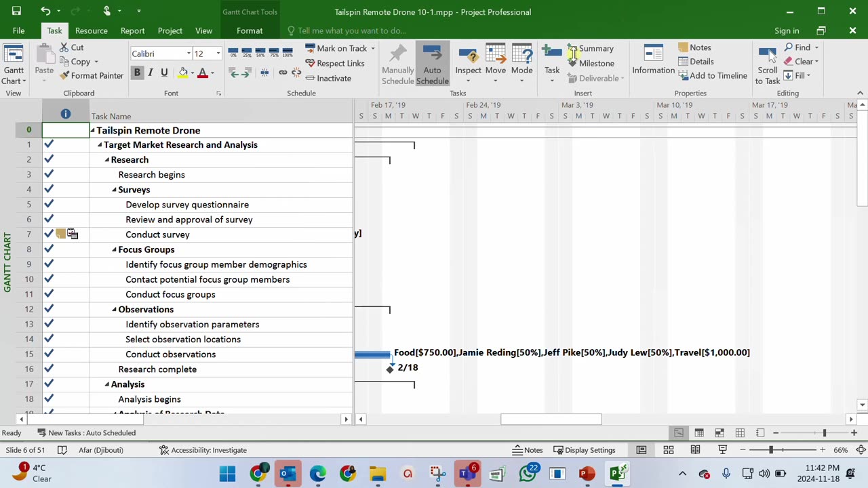Image resolution: width=868 pixels, height=488 pixels.
Task: Select the Format Painter brush
Action: click(x=64, y=76)
